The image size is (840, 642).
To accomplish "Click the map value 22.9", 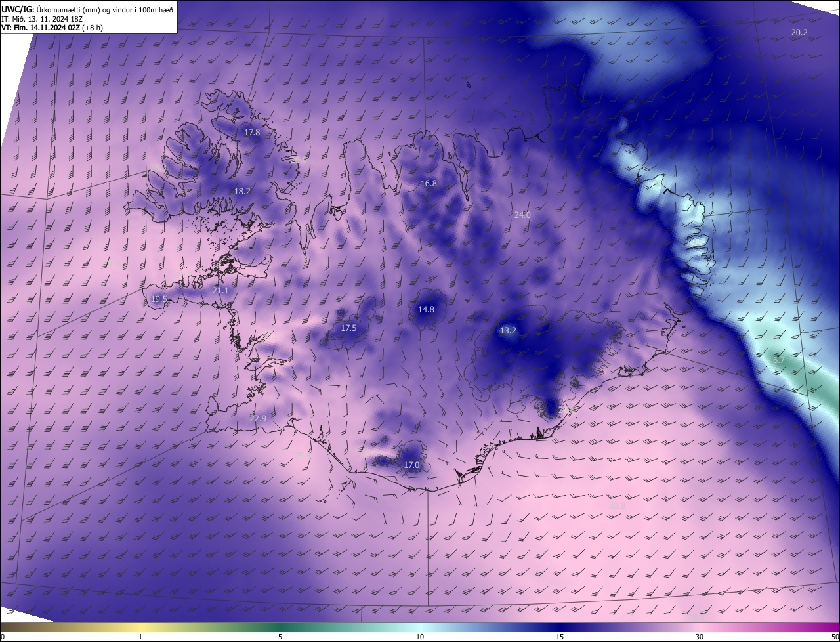I will pos(259,419).
